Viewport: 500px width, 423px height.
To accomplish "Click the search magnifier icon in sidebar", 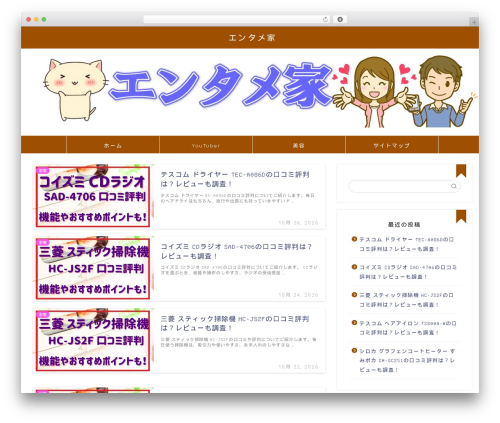I will 454,186.
